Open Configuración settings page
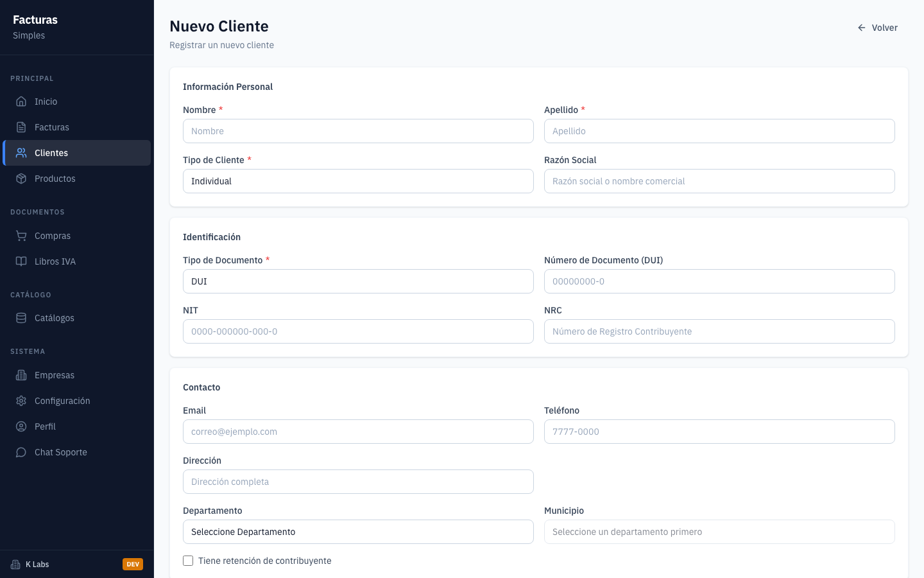 point(77,401)
